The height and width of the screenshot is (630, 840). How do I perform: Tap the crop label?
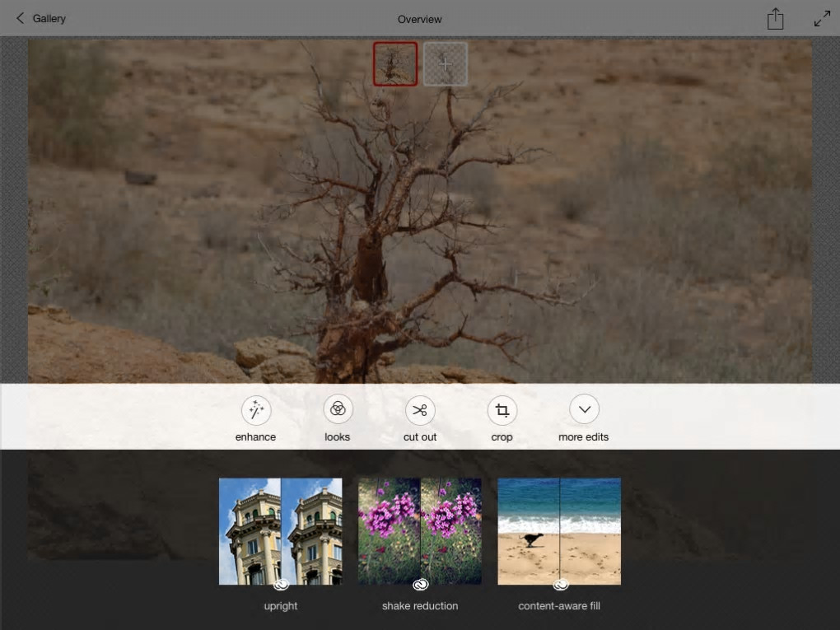[502, 437]
